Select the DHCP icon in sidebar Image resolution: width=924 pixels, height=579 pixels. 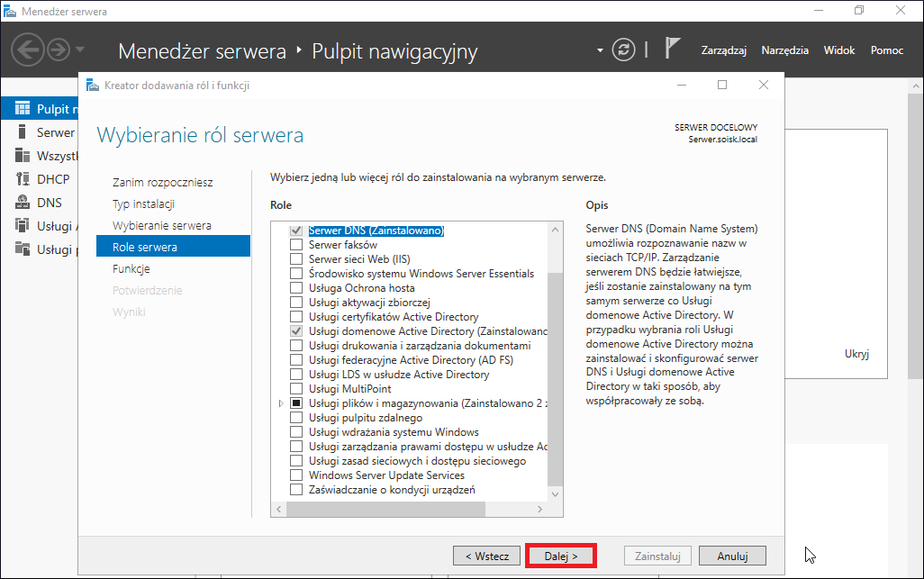[23, 178]
